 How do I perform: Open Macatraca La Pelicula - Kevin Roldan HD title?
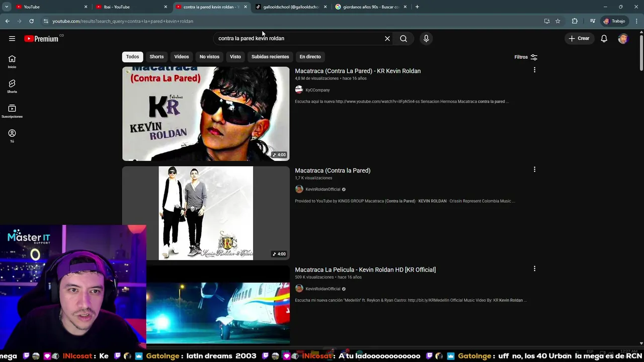coord(365,269)
